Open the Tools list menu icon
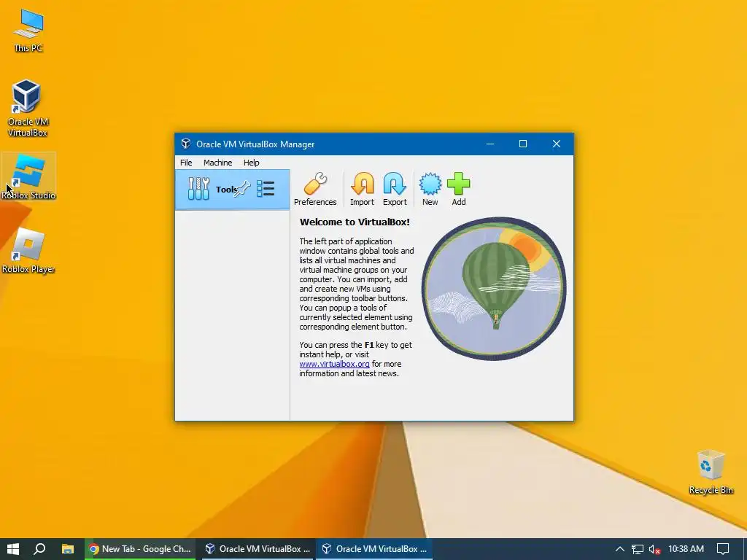 266,189
